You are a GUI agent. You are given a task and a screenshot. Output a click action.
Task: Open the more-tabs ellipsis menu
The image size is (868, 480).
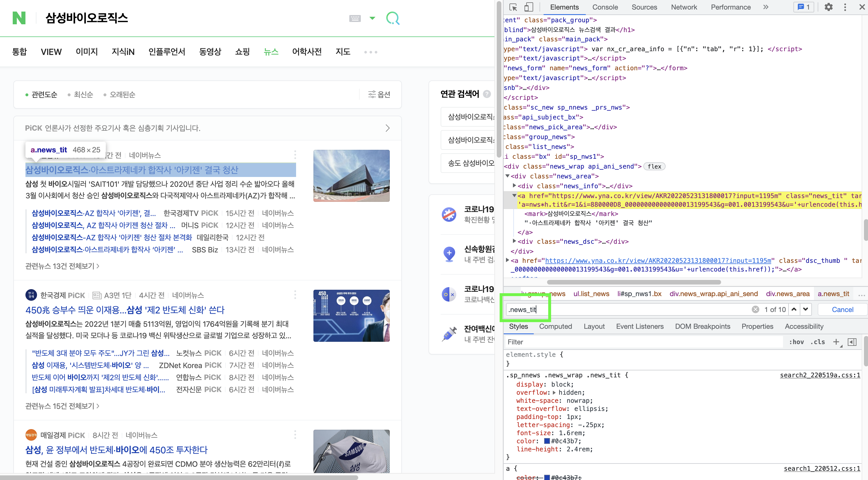tap(371, 52)
